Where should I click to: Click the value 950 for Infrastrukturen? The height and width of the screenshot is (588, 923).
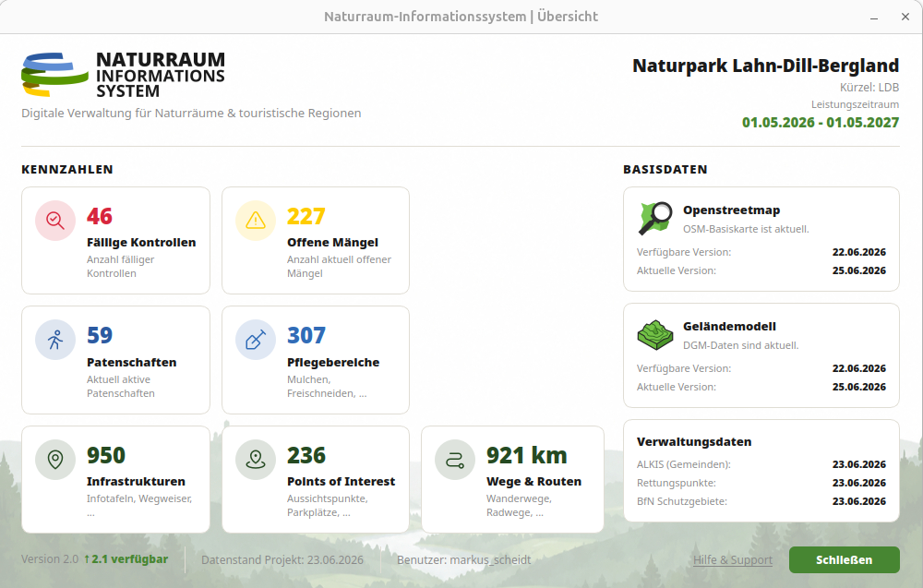(x=106, y=455)
